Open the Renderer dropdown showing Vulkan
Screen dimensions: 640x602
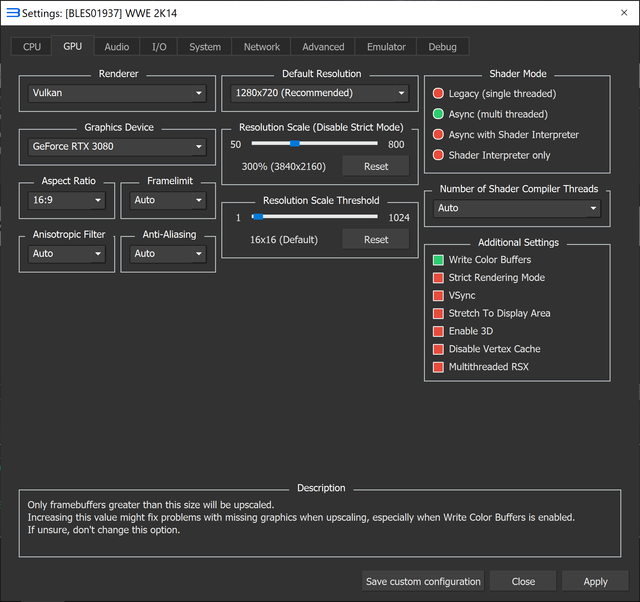pos(117,93)
